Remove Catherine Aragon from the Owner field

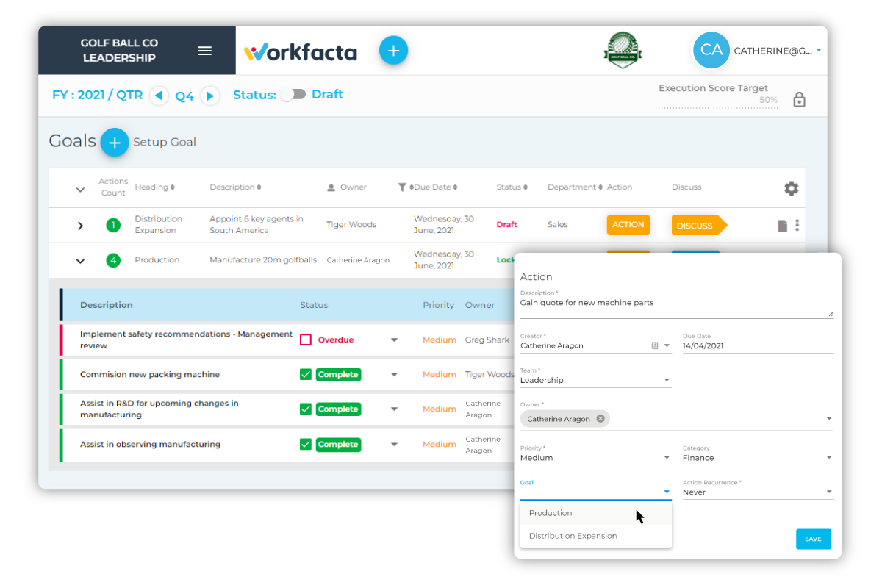pos(601,417)
